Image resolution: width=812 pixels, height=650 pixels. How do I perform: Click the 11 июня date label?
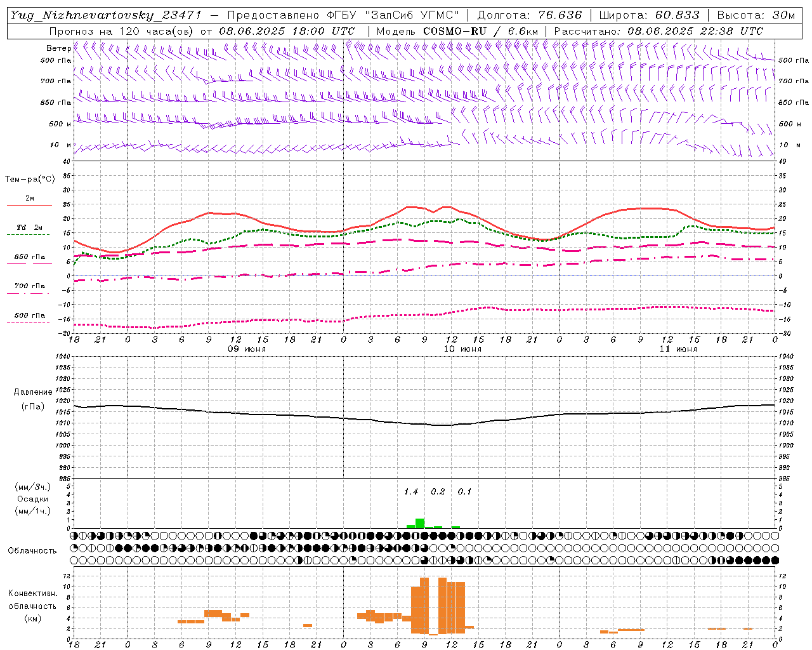point(678,349)
